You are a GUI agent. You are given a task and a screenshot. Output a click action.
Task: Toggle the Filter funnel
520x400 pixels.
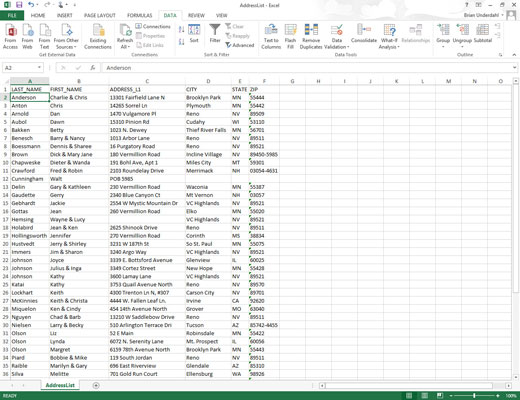tap(215, 34)
